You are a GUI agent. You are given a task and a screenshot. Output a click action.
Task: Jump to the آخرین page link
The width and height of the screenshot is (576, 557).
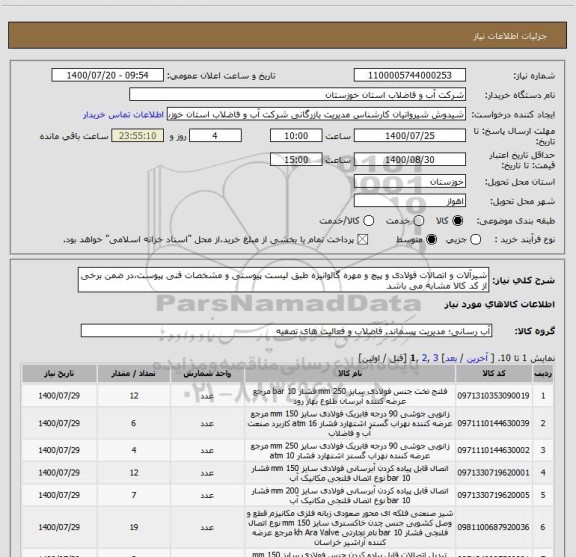pyautogui.click(x=477, y=358)
